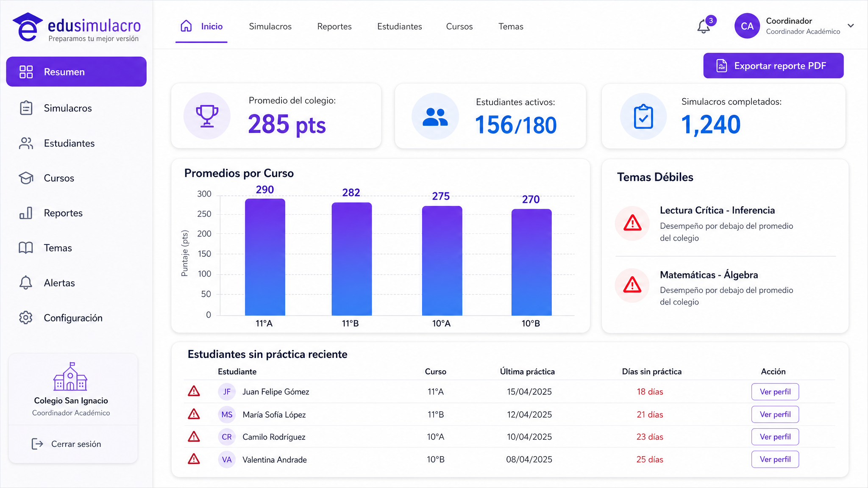Click the Temas open book sidebar icon

(26, 248)
